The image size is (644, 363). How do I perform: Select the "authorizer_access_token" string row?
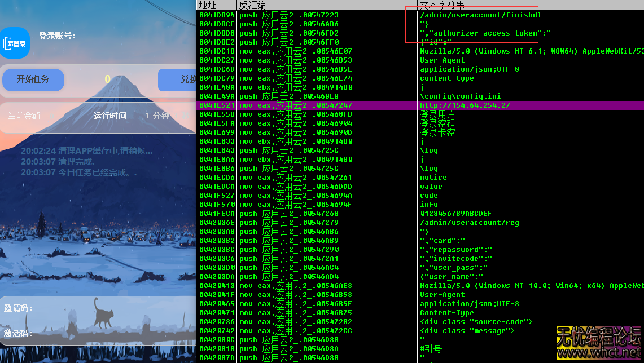[x=485, y=33]
